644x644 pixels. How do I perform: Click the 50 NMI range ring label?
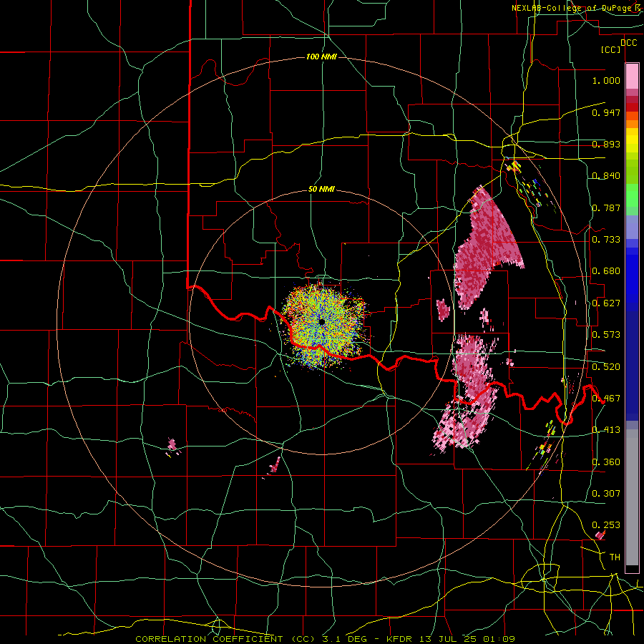321,190
